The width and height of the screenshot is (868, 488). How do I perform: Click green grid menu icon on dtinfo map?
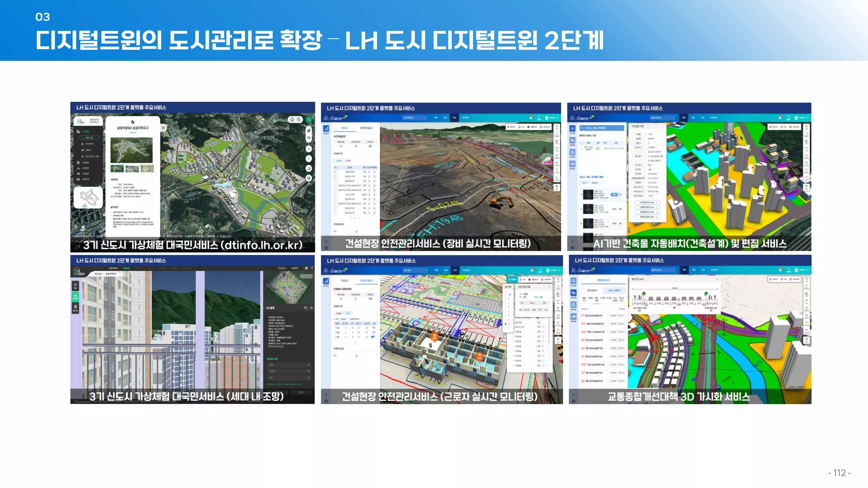309,119
